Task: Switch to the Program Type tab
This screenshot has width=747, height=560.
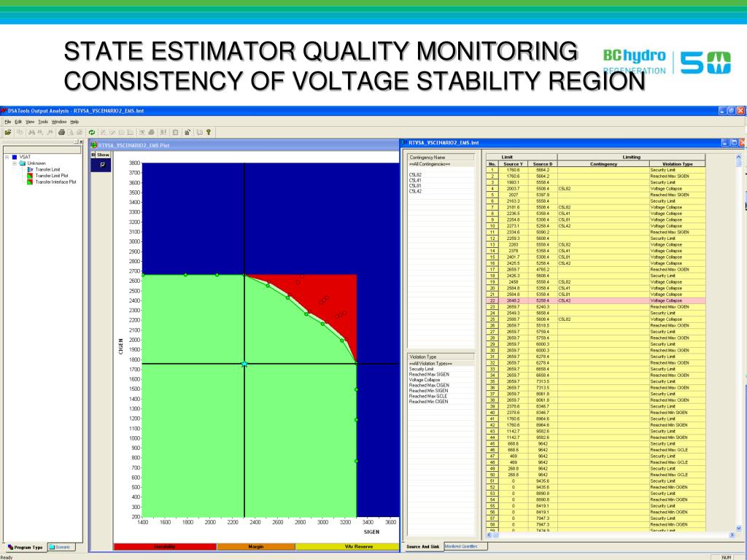Action: click(x=26, y=547)
